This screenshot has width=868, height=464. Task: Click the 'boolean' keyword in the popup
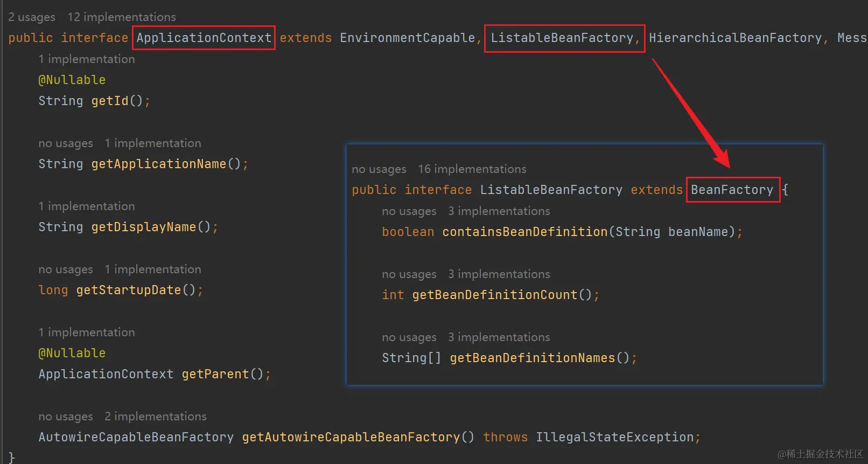408,232
